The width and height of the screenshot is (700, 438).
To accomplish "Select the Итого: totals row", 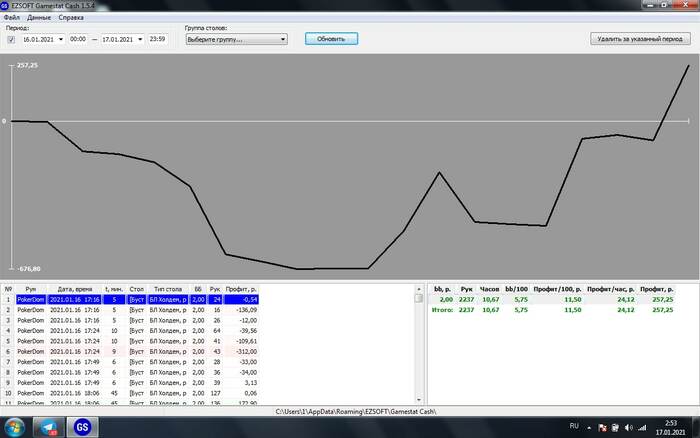I will pyautogui.click(x=553, y=310).
